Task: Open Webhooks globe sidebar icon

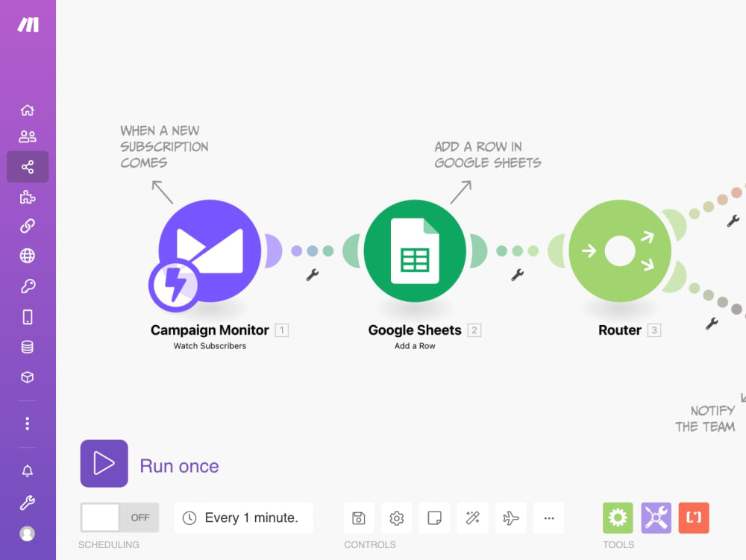Action: (28, 256)
